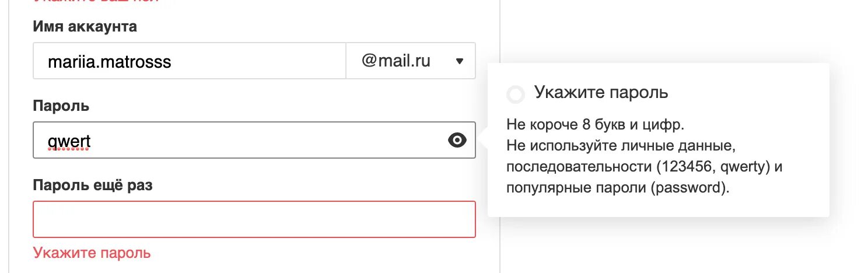Focus the empty Пароль ещё раз field
This screenshot has width=868, height=273.
pos(254,219)
